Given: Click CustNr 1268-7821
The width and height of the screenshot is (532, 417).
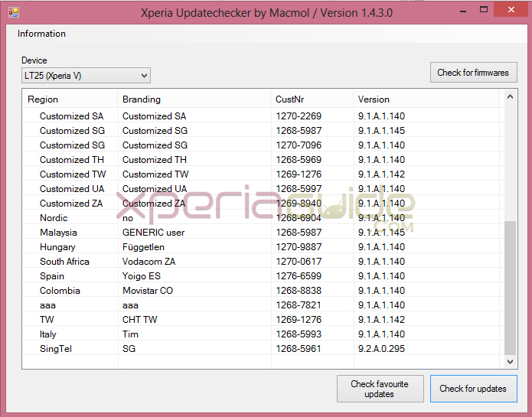Looking at the screenshot, I should pos(299,305).
